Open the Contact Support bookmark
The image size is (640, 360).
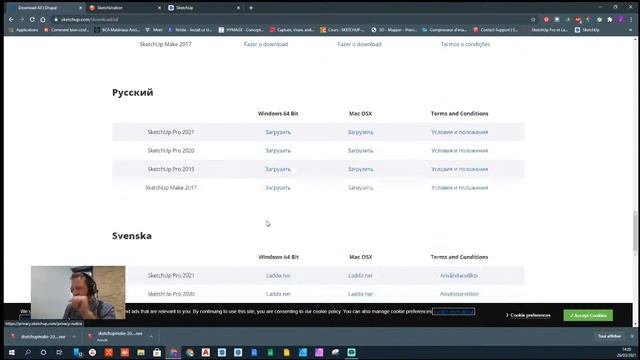(x=496, y=30)
